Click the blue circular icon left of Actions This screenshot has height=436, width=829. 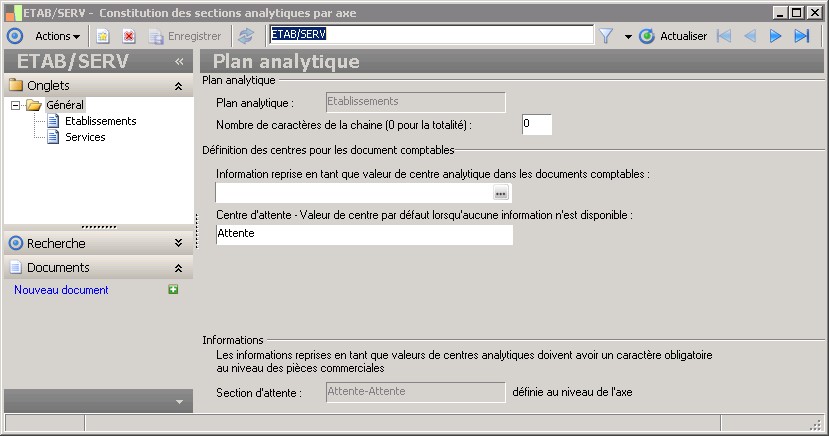(15, 36)
